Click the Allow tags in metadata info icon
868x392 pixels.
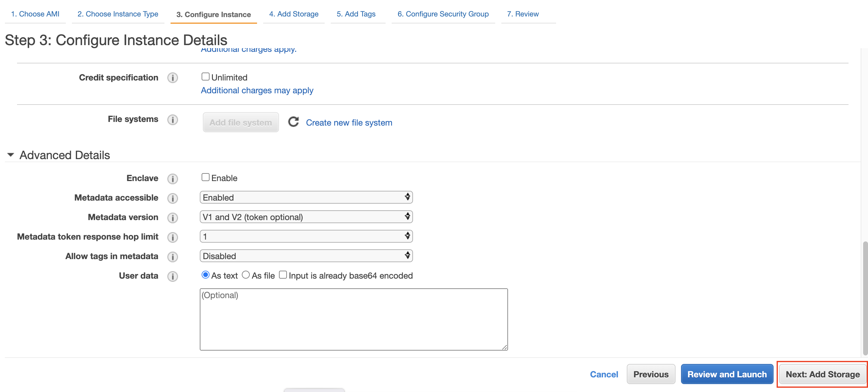tap(173, 256)
